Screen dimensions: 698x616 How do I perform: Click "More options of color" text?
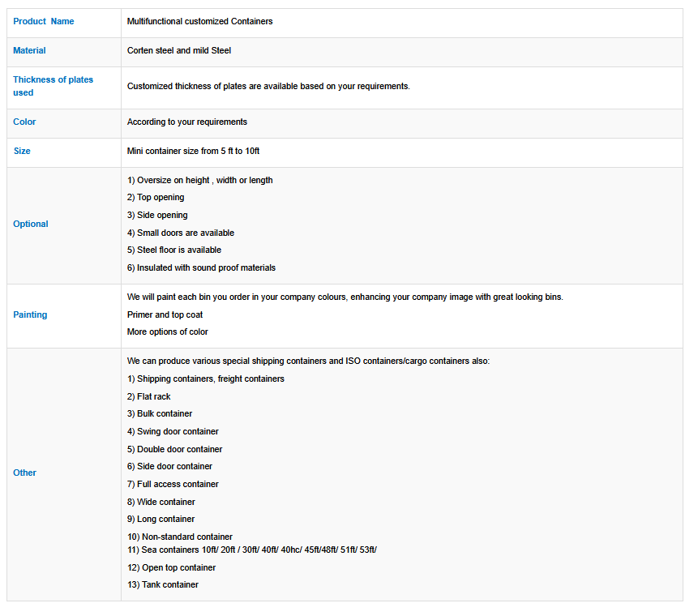click(167, 332)
